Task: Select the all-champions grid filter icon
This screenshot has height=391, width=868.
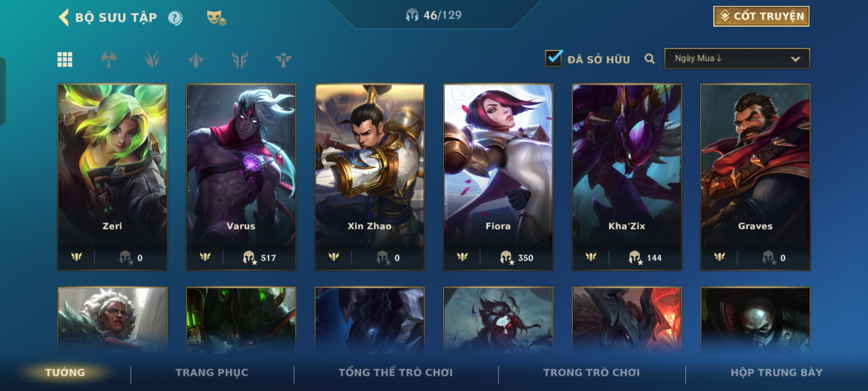Action: [x=65, y=59]
